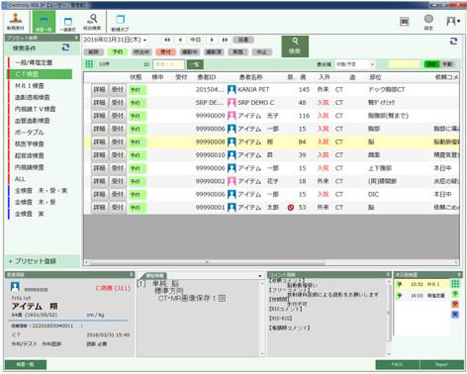Viewport: 467px width, 374px height.
Task: Click the horizontal scrollbar of exam table
Action: [207, 263]
